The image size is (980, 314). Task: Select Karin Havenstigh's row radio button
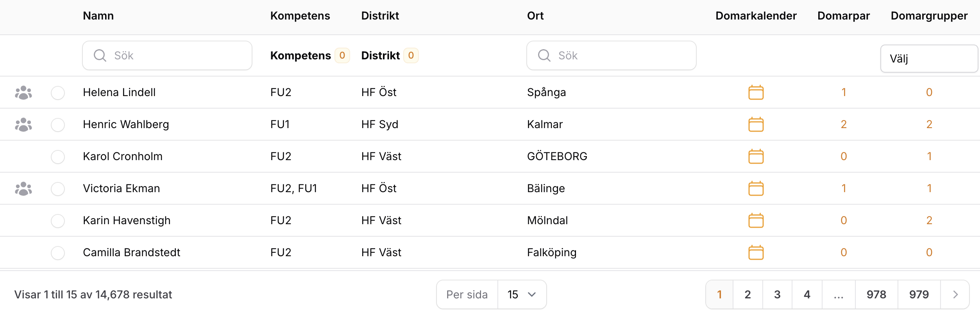(58, 221)
